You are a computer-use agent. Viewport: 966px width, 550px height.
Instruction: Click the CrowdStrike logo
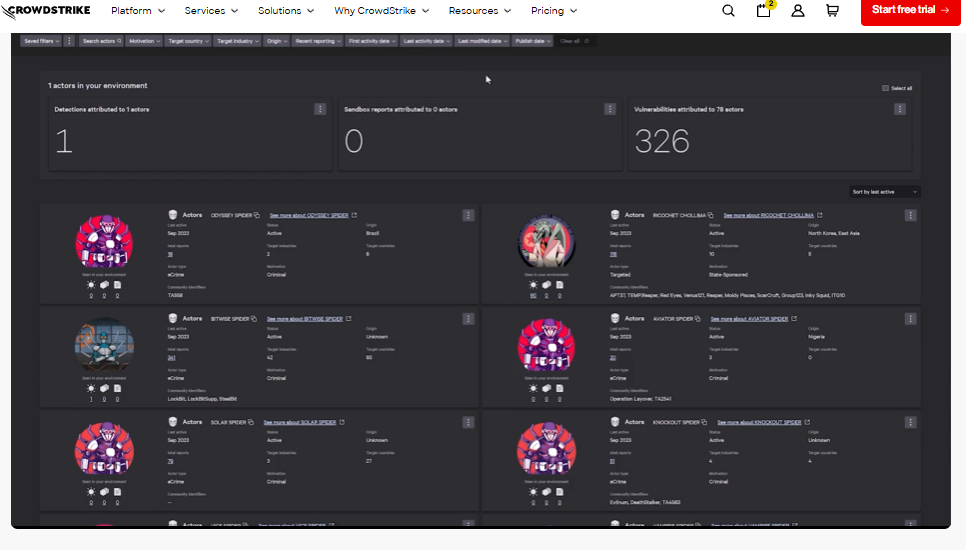click(46, 11)
